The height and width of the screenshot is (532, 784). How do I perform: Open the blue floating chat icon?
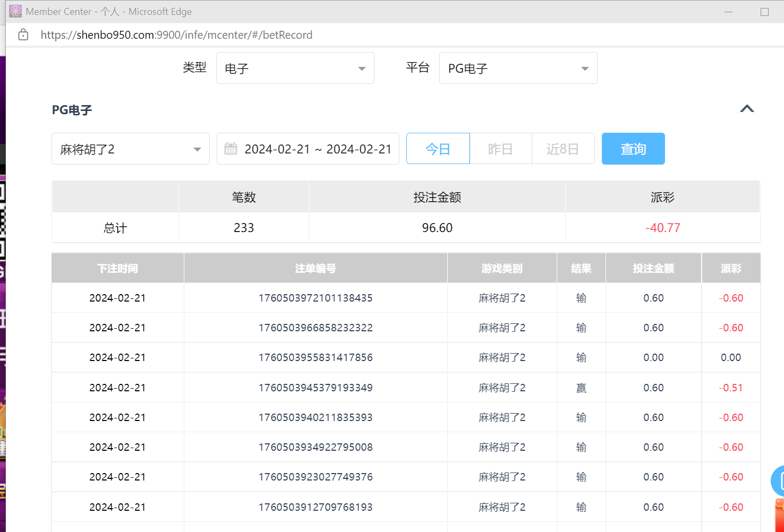779,481
